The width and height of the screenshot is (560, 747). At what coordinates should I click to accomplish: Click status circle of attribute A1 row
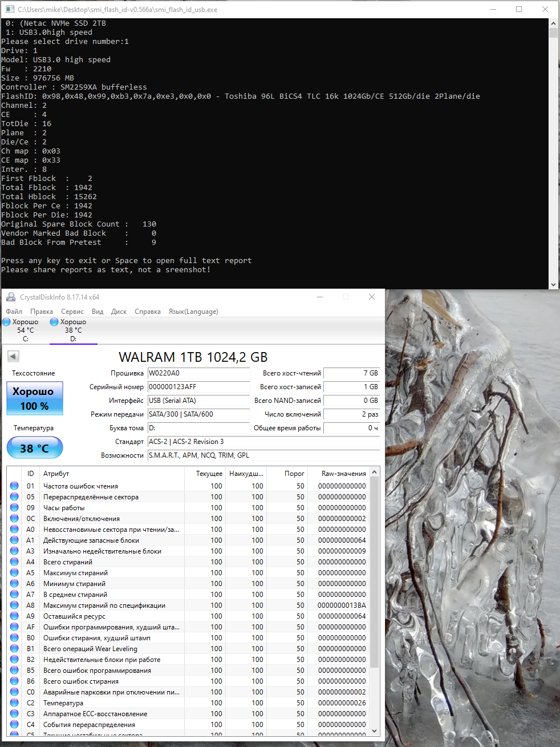tap(14, 540)
